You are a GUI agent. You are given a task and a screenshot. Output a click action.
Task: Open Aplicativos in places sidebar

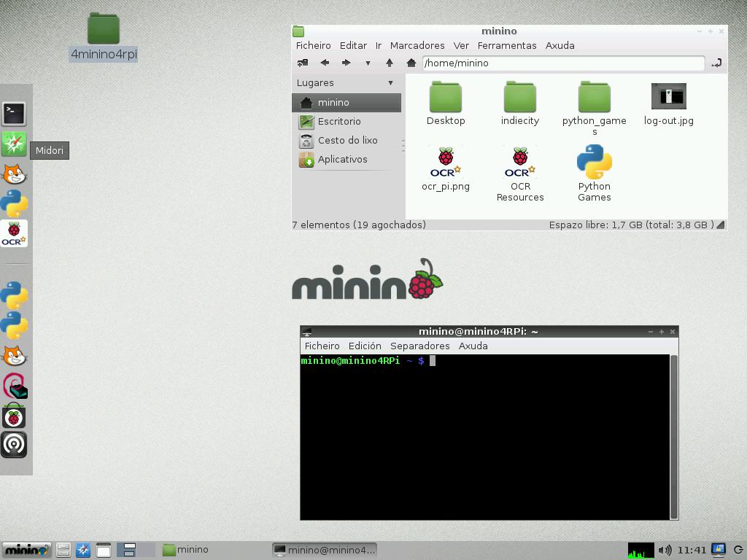coord(347,160)
